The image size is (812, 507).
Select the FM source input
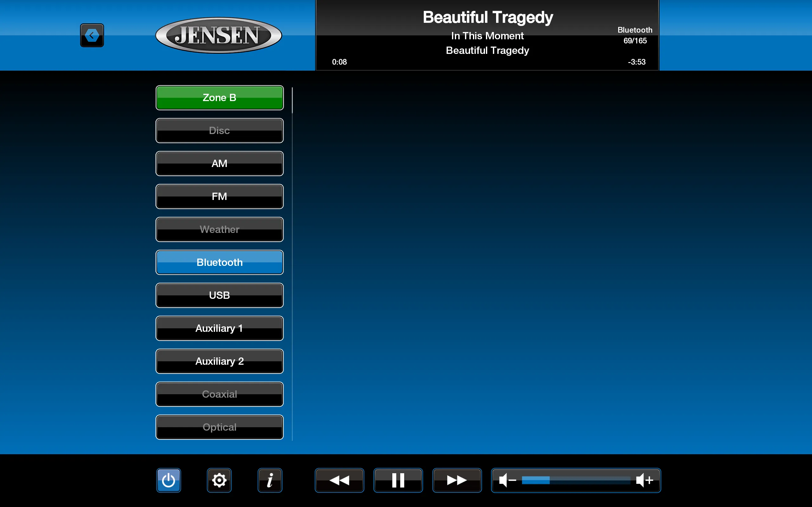[x=219, y=195]
